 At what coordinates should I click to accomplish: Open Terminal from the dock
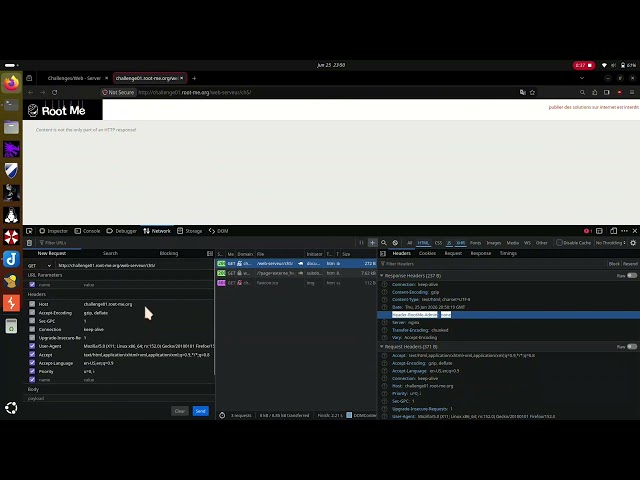pyautogui.click(x=11, y=105)
